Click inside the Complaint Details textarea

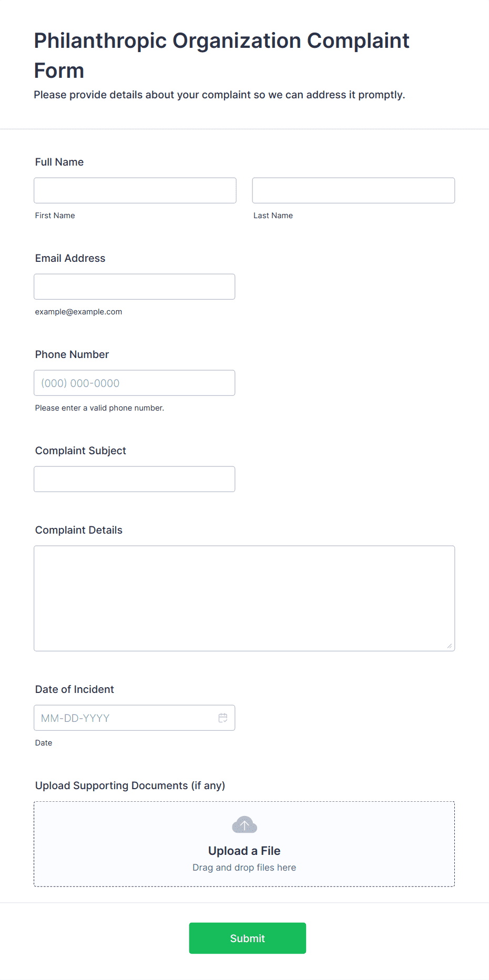coord(244,598)
